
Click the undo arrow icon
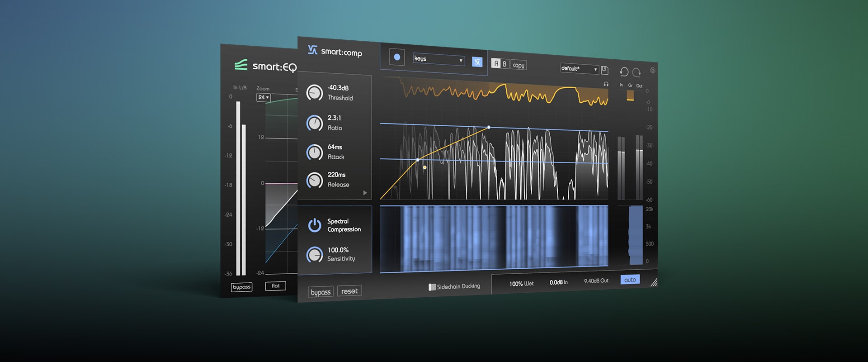(x=624, y=71)
